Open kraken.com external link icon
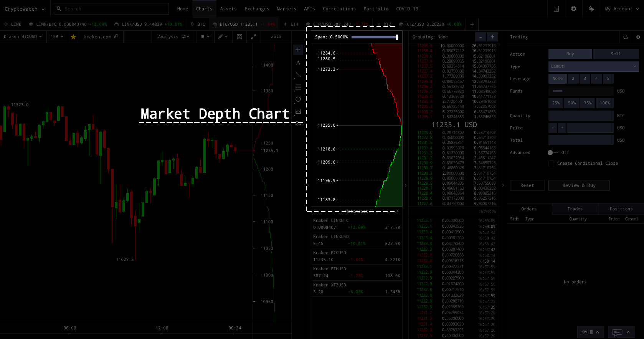Screen dimensions: 644x339 pos(116,36)
